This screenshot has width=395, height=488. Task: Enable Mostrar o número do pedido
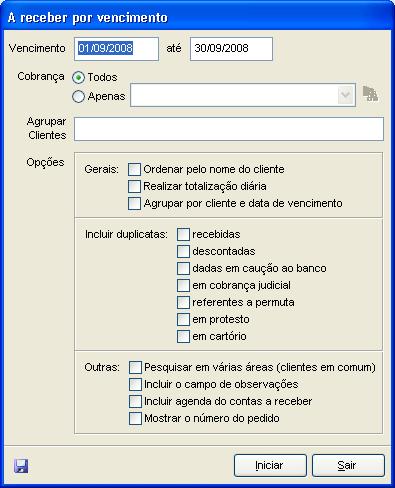[x=135, y=418]
